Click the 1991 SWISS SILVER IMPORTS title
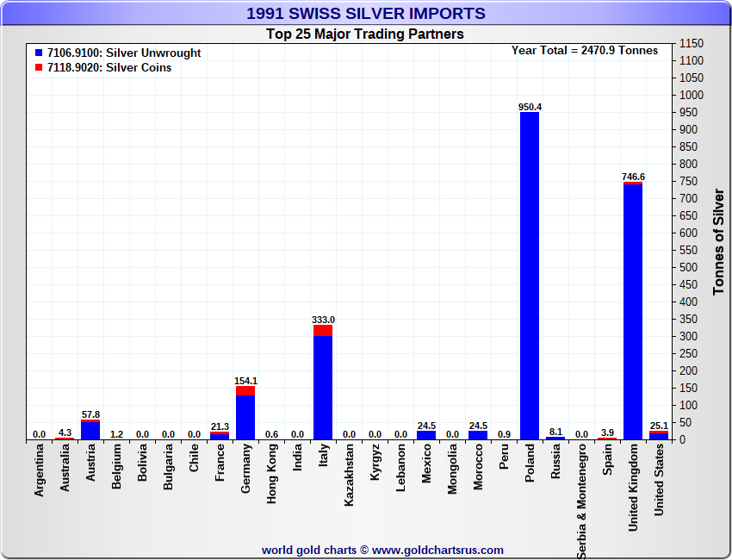The height and width of the screenshot is (560, 732). point(366,13)
